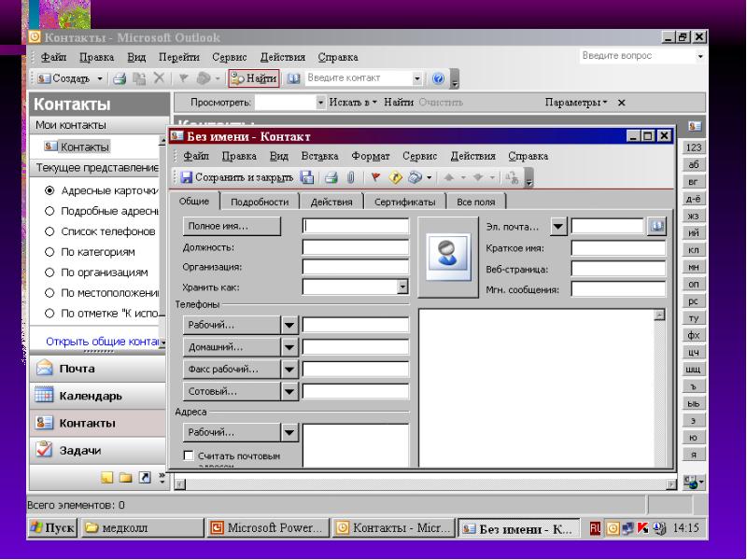Click the Пуск start button on the taskbar

52,528
